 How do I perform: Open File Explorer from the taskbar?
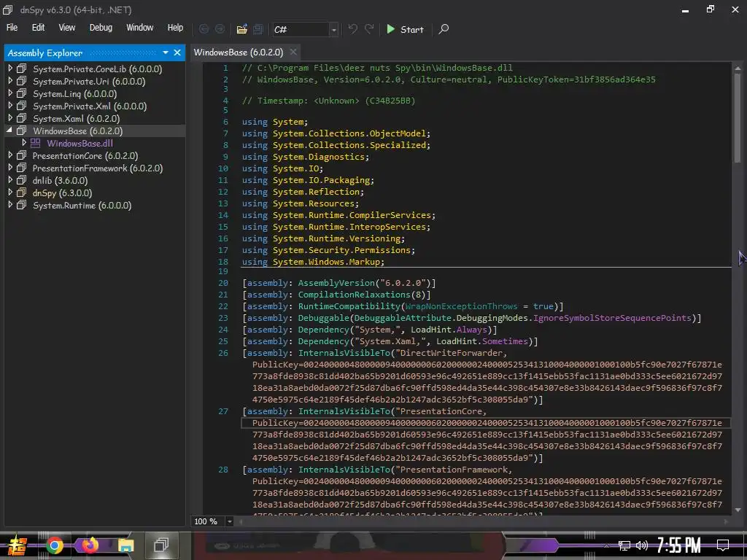click(125, 545)
